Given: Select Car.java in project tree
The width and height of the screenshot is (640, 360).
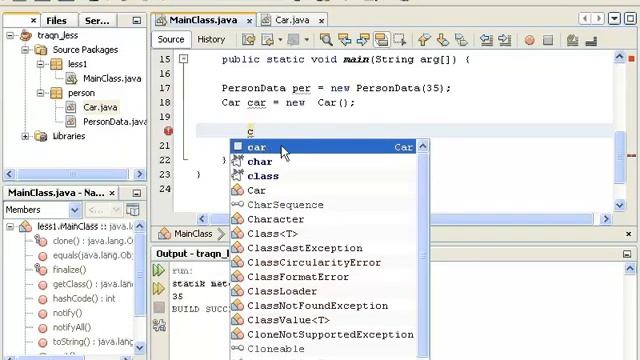Looking at the screenshot, I should tap(100, 107).
